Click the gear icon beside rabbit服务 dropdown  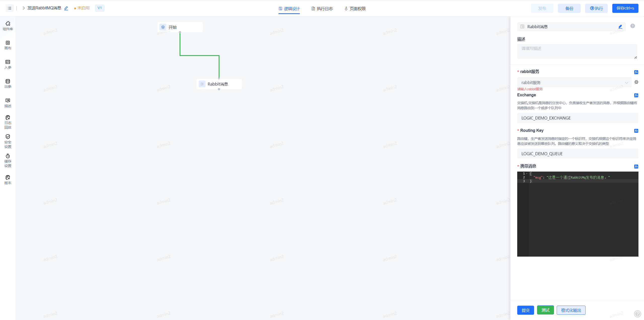[636, 82]
